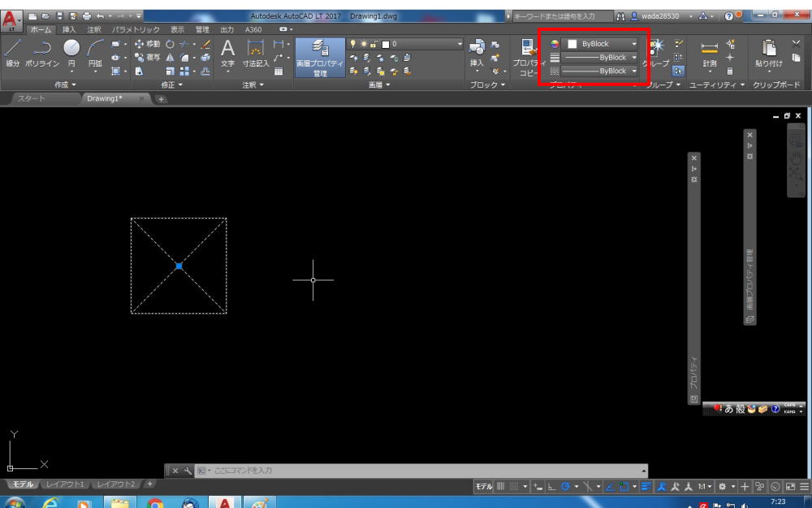Select the Circle (円) tool

coord(71,53)
